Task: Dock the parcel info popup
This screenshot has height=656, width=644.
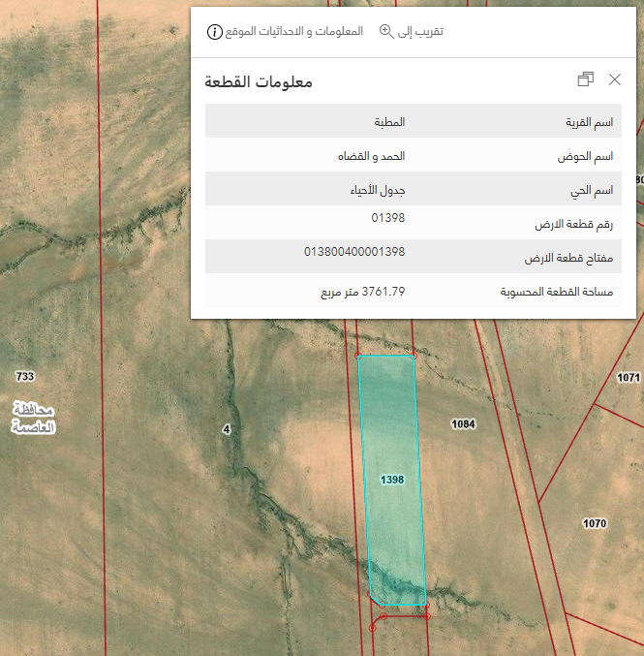Action: tap(586, 79)
